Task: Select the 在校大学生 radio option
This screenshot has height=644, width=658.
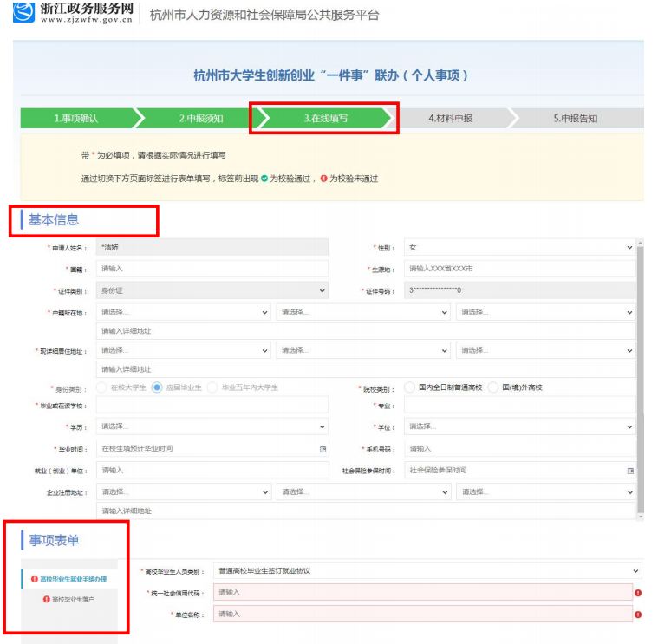Action: (x=101, y=387)
